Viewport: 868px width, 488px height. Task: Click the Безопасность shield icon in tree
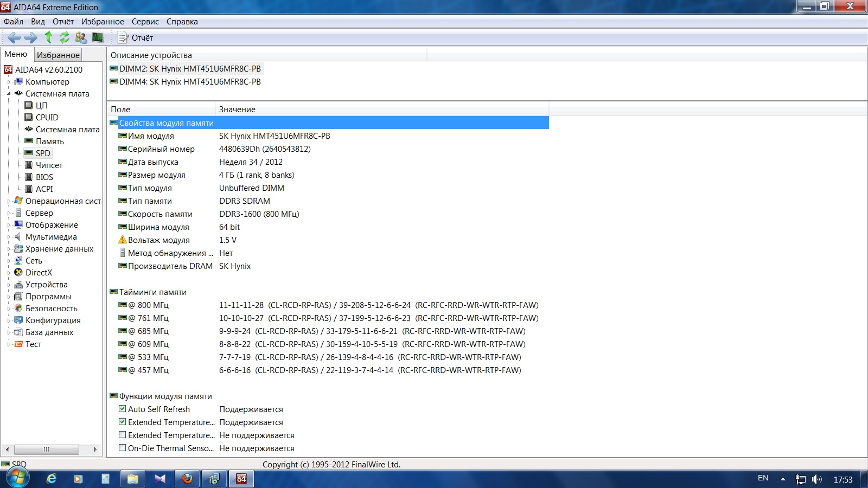(18, 308)
